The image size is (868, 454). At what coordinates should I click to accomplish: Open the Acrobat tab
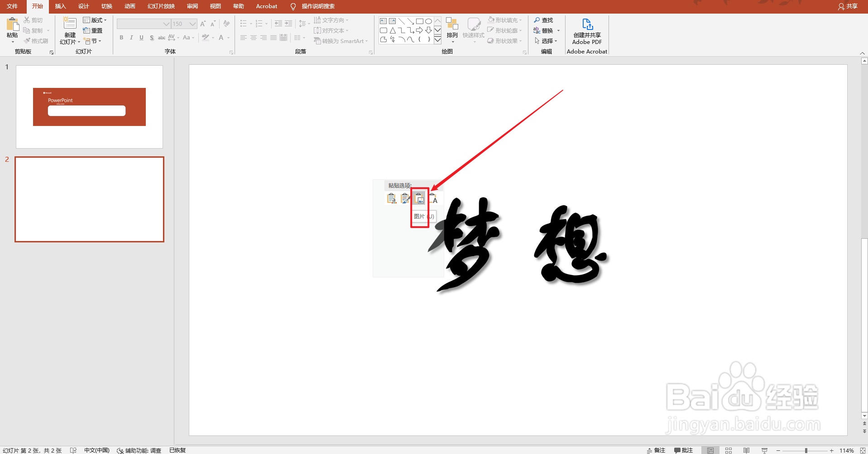pyautogui.click(x=266, y=6)
